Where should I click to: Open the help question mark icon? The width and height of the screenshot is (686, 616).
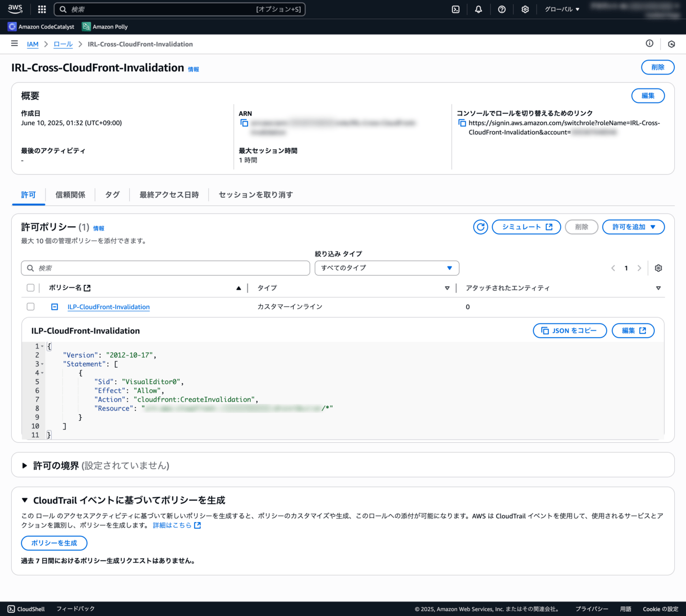502,9
